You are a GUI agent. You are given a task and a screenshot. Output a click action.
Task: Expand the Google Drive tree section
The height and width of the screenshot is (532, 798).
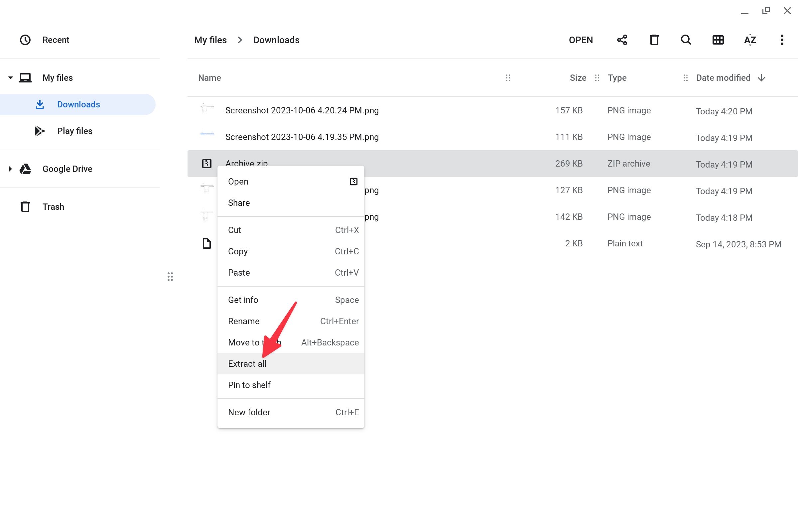pos(11,169)
